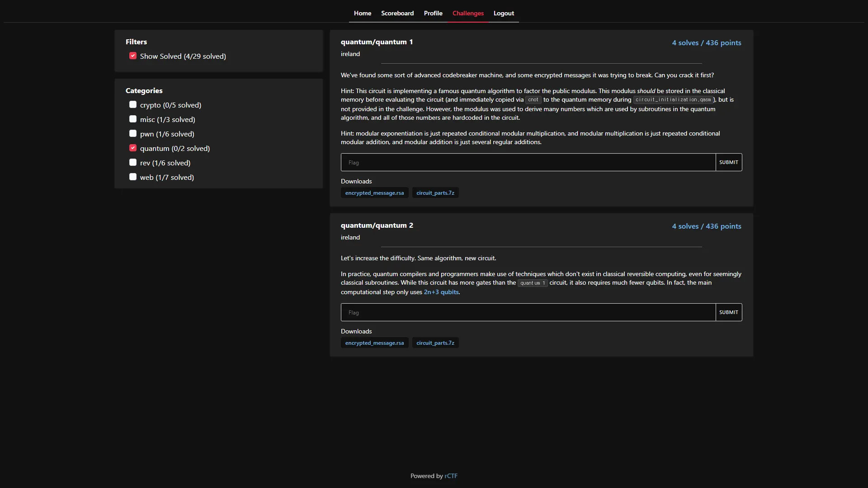Download quantum 2 circuit_parts.7z archive

tap(435, 343)
